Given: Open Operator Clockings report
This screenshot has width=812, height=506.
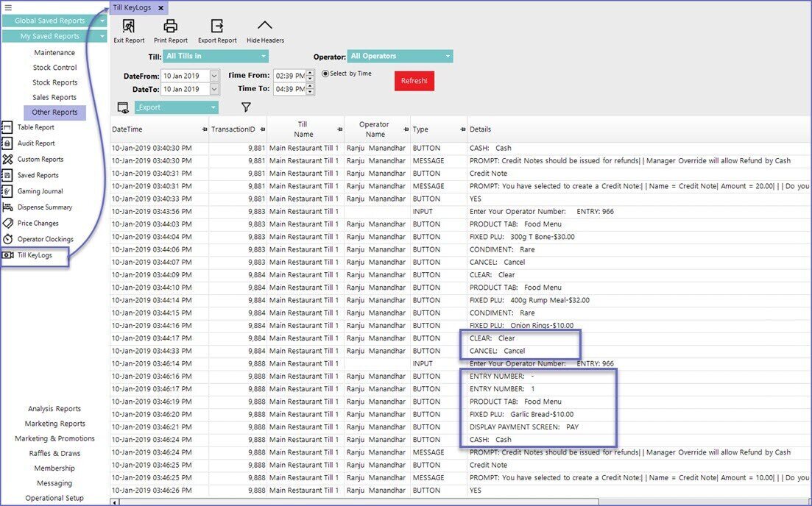Looking at the screenshot, I should point(45,239).
